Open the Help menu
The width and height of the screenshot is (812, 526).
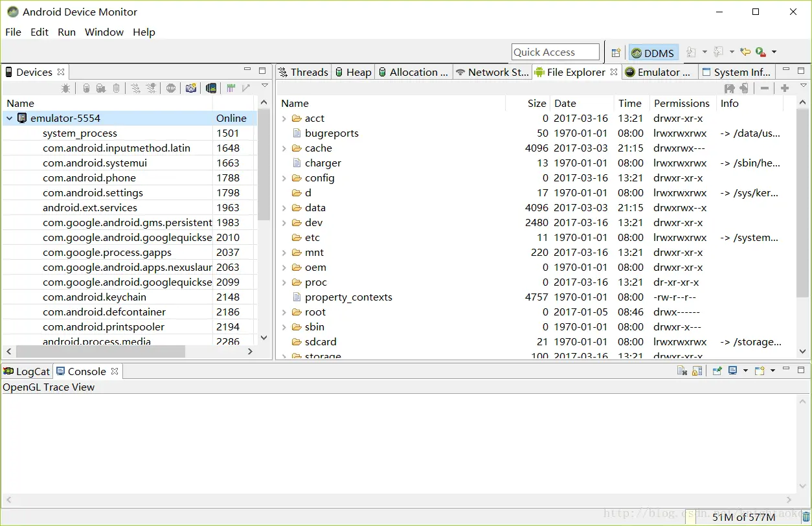point(144,32)
